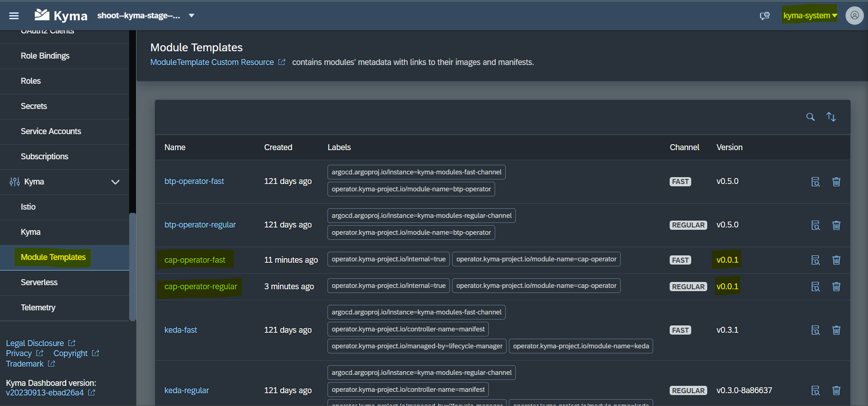This screenshot has width=868, height=406.
Task: Open Copyright link
Action: click(76, 353)
